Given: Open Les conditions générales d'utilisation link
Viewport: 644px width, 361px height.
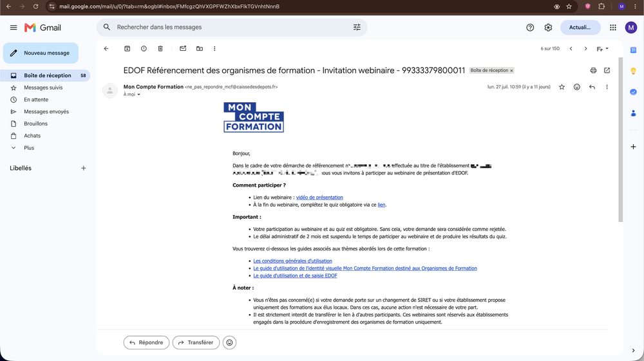Looking at the screenshot, I should 292,261.
